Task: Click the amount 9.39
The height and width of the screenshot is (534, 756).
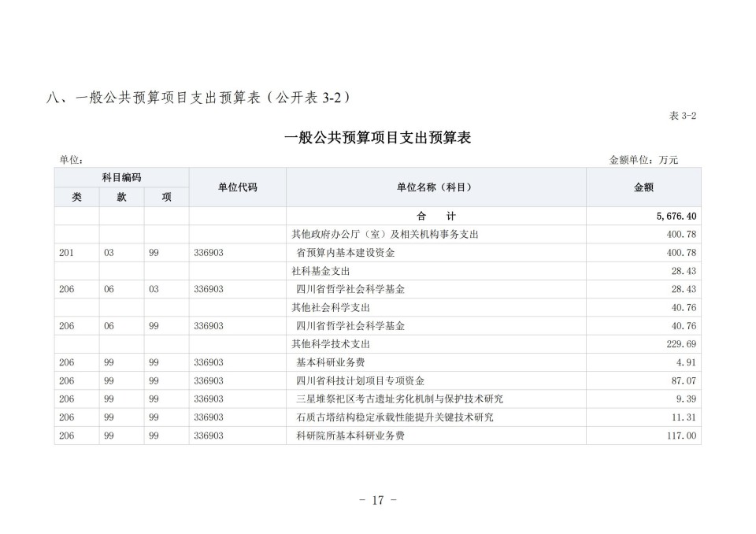Action: pyautogui.click(x=686, y=399)
